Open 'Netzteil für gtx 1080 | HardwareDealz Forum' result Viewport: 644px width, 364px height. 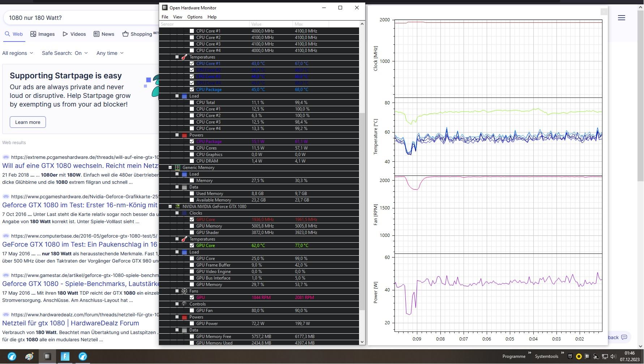(x=71, y=323)
